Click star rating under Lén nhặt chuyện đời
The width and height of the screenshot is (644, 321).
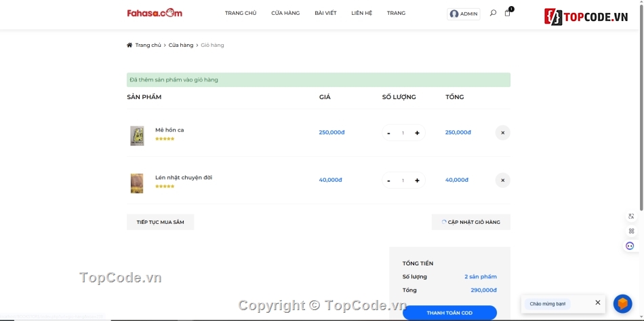(x=165, y=187)
